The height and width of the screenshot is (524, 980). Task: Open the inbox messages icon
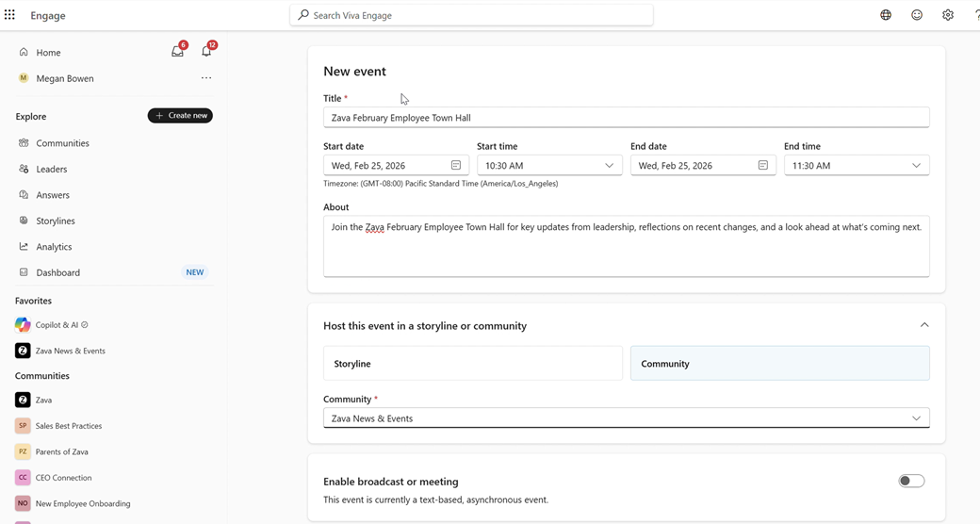coord(177,52)
